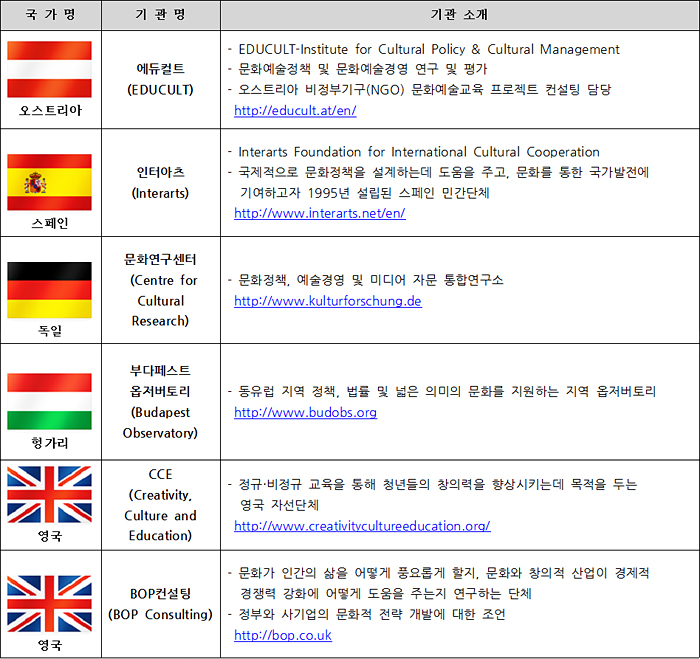
Task: Click the BOP컨설팅 organization name
Action: 160,593
